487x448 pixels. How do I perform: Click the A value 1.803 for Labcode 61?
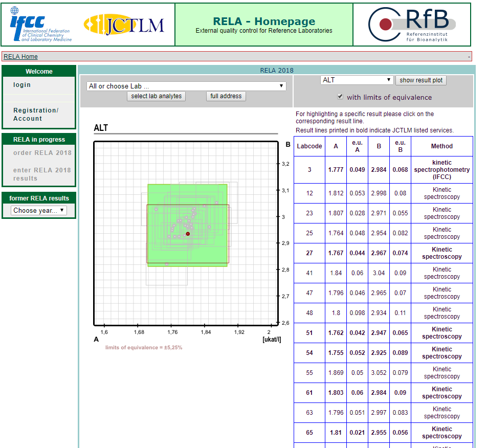coord(336,392)
